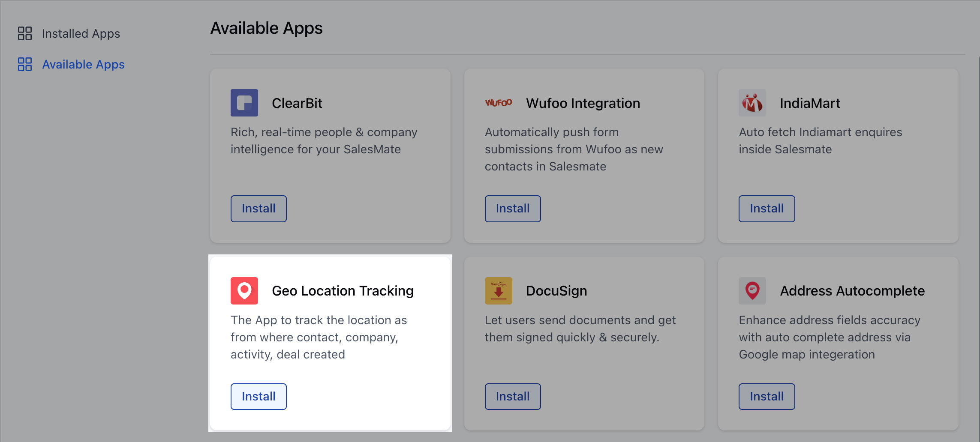Click the Installed Apps grid icon

click(x=25, y=33)
